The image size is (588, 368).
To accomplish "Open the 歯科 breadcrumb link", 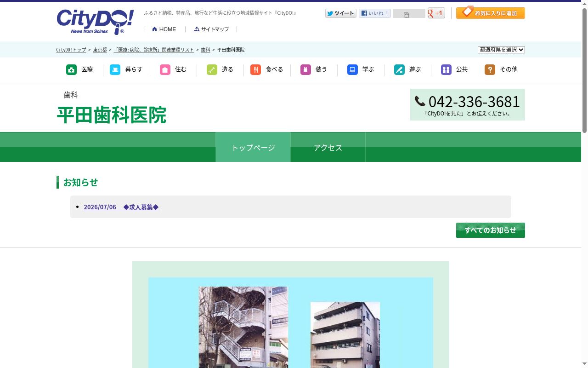I will click(205, 50).
